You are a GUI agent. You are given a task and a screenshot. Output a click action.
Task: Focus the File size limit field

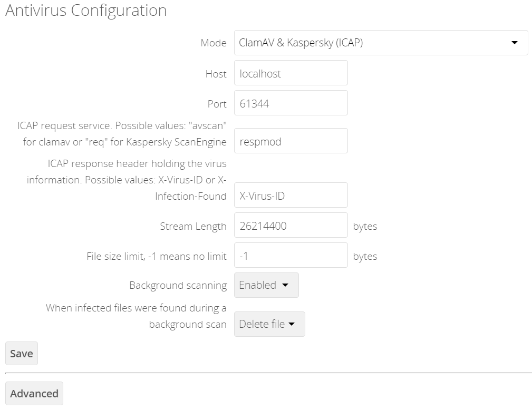pos(291,256)
